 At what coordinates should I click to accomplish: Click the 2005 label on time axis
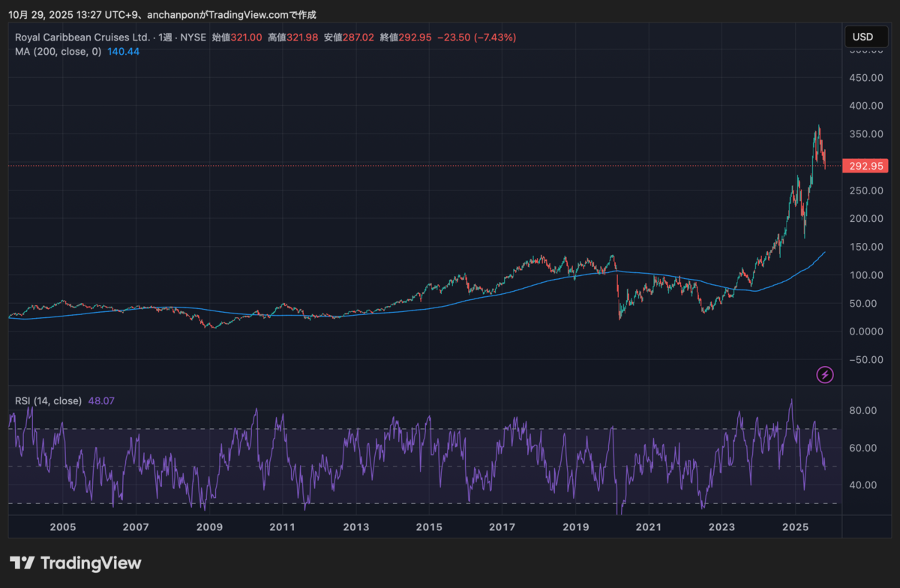tap(63, 527)
